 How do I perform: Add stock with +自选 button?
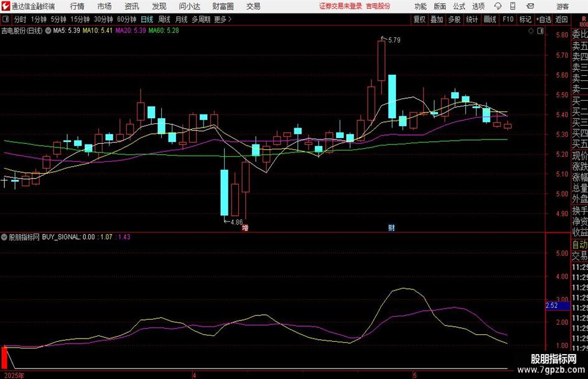tap(544, 19)
